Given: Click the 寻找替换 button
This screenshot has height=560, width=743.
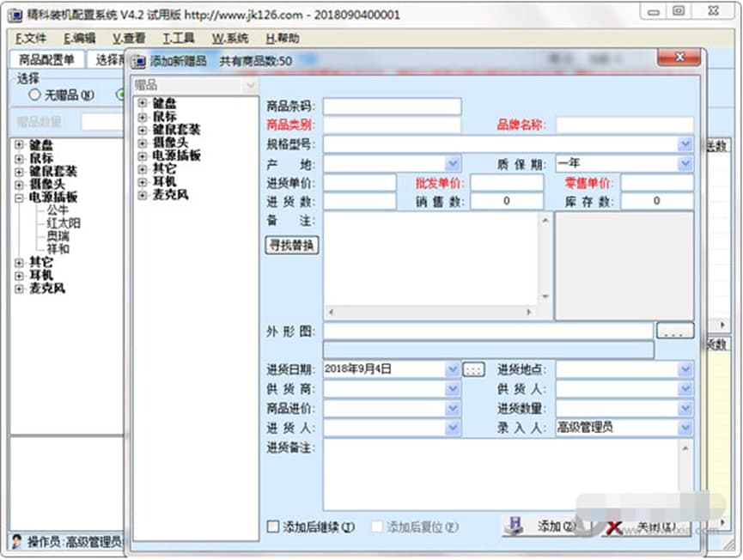Looking at the screenshot, I should pos(291,246).
